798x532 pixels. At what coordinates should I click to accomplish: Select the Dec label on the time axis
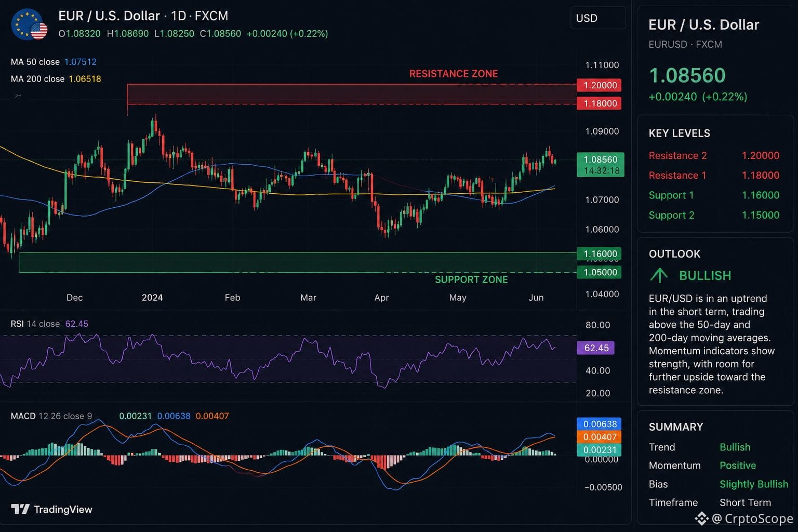pyautogui.click(x=74, y=298)
